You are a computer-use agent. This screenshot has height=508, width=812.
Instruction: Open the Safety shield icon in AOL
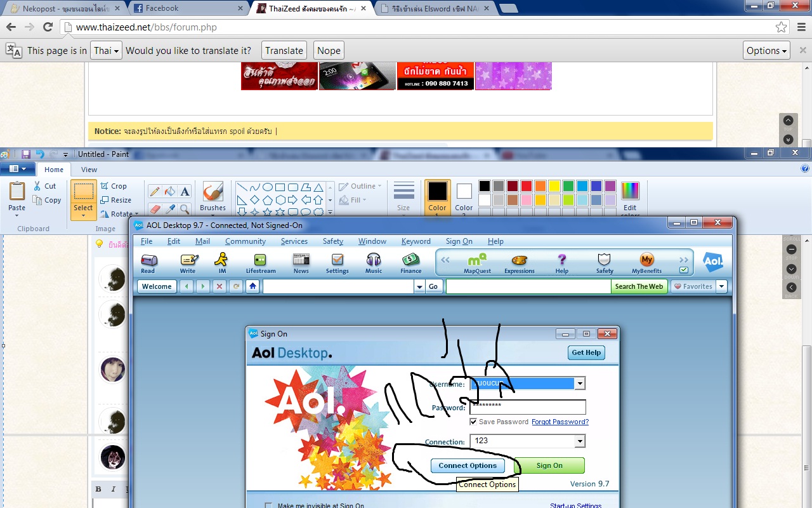(x=605, y=263)
